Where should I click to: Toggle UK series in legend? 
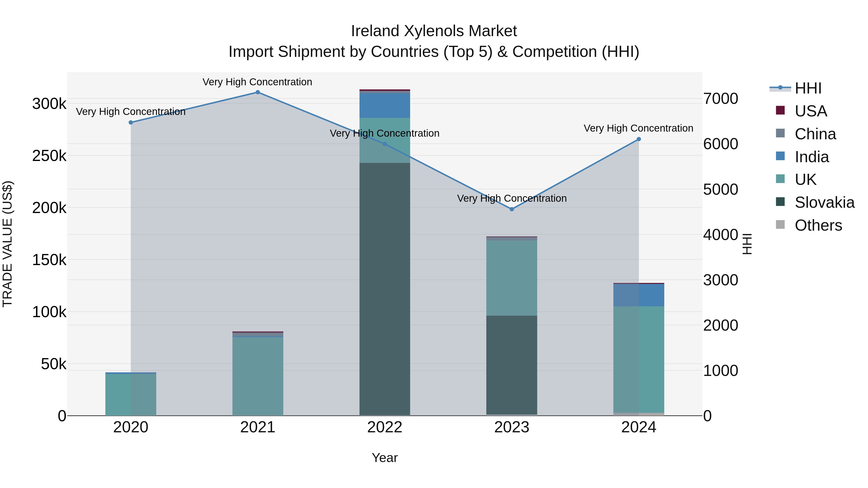pyautogui.click(x=796, y=180)
